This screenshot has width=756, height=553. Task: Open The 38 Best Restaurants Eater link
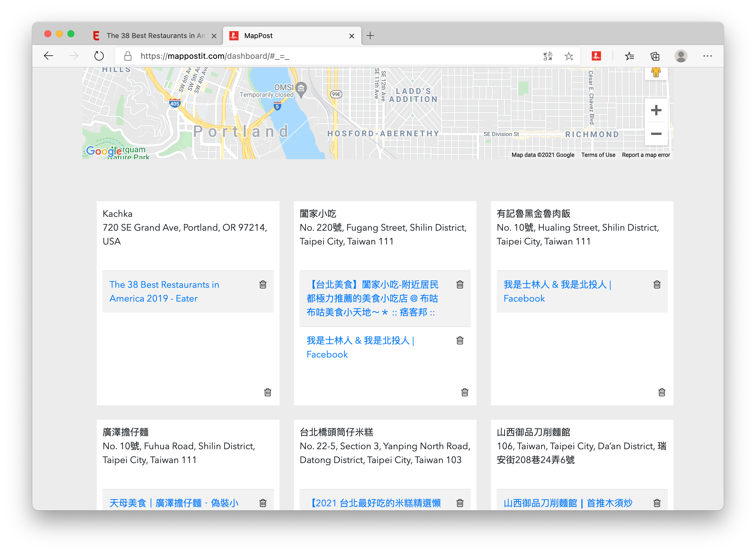[164, 291]
